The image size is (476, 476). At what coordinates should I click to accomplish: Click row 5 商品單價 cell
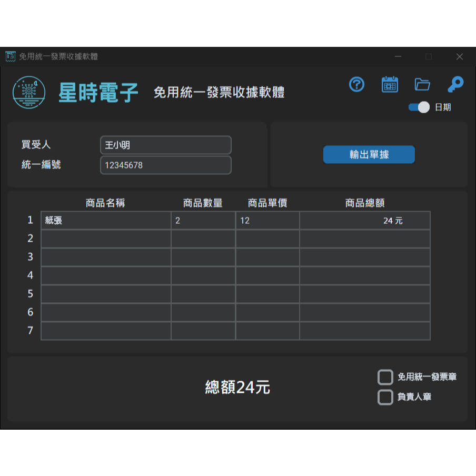coord(267,294)
